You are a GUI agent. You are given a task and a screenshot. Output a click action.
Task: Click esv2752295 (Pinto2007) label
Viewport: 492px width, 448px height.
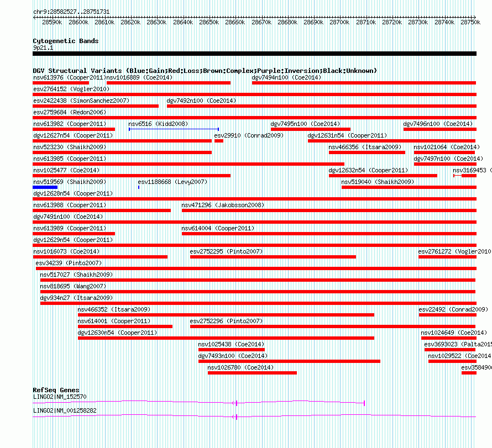point(226,251)
